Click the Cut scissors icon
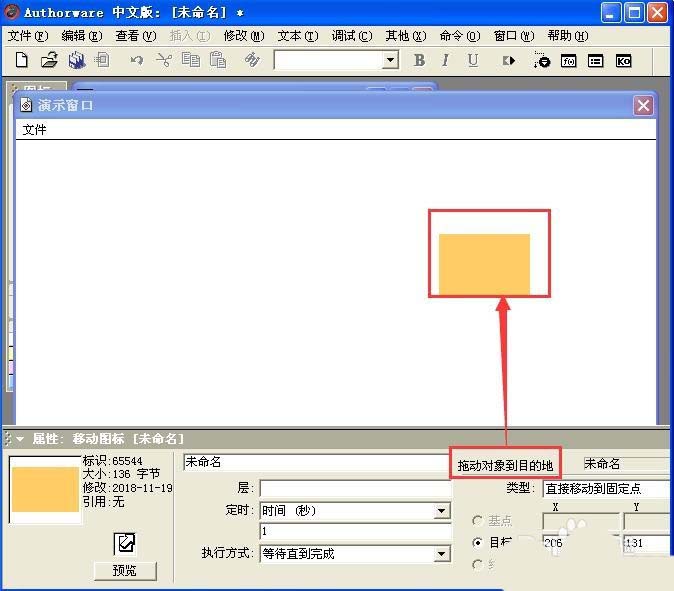This screenshot has height=591, width=674. point(164,60)
